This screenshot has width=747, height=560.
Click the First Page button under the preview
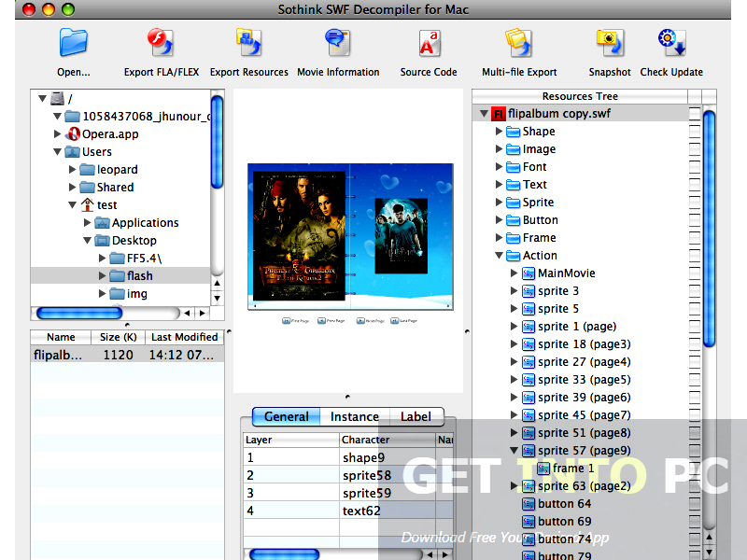(x=295, y=321)
